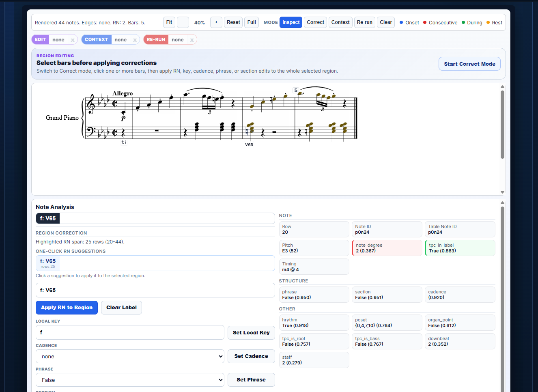The image size is (538, 392).
Task: Zoom in with the plus button
Action: (x=216, y=22)
